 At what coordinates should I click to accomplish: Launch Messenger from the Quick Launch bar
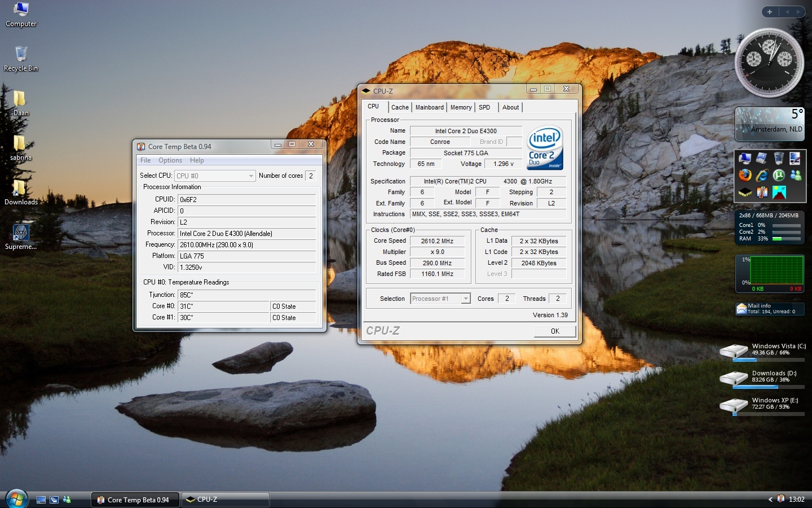tap(67, 500)
